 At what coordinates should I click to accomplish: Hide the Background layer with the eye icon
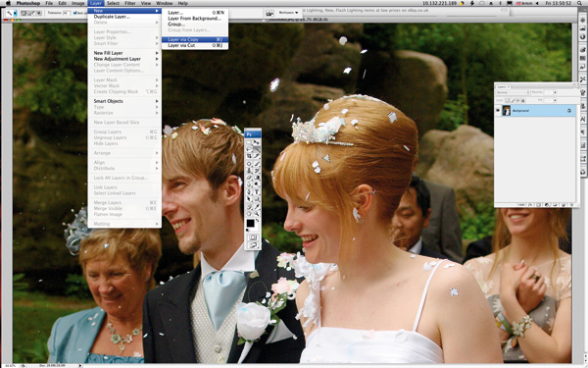point(498,110)
